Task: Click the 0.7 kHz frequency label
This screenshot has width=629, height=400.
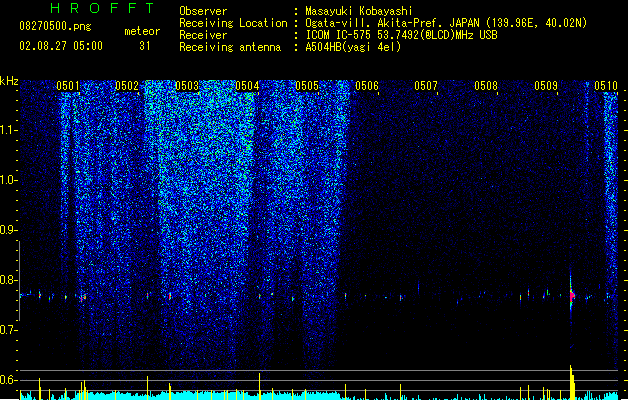Action: coord(8,330)
